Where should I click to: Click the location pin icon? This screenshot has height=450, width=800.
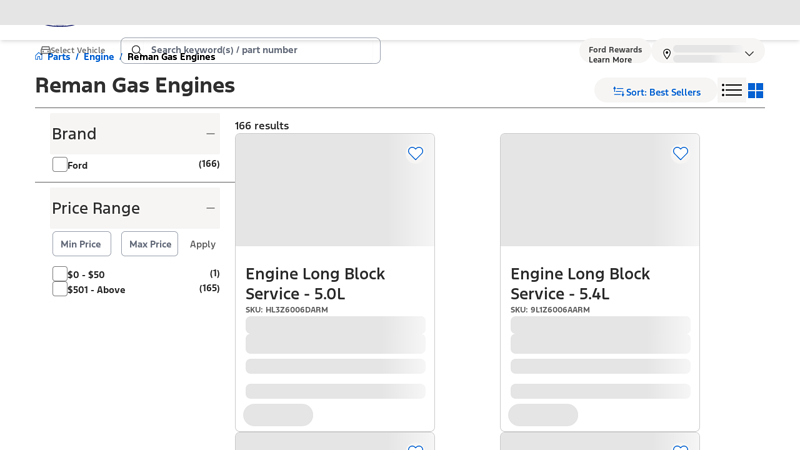(667, 54)
